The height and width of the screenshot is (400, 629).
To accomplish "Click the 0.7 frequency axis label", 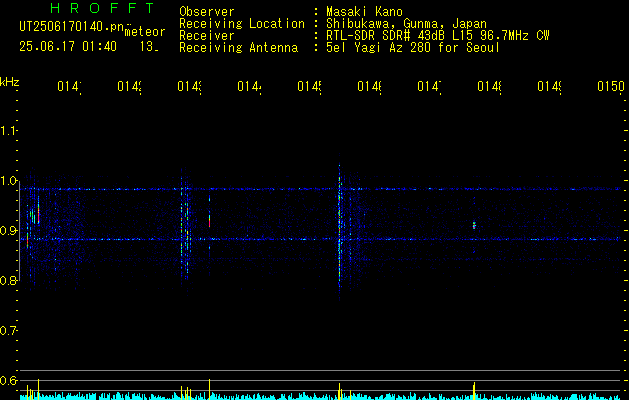I will pos(8,331).
